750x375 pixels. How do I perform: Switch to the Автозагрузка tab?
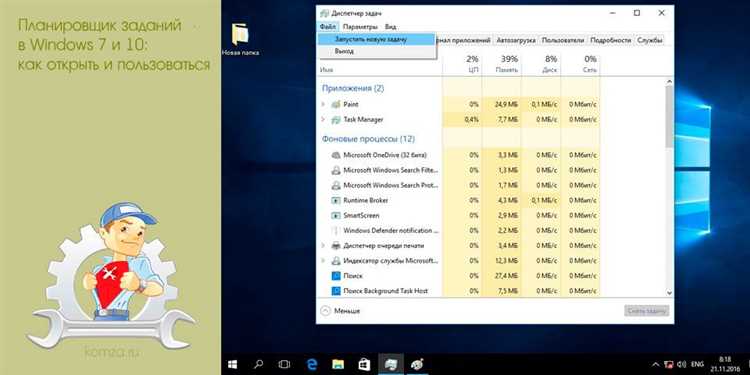(516, 41)
